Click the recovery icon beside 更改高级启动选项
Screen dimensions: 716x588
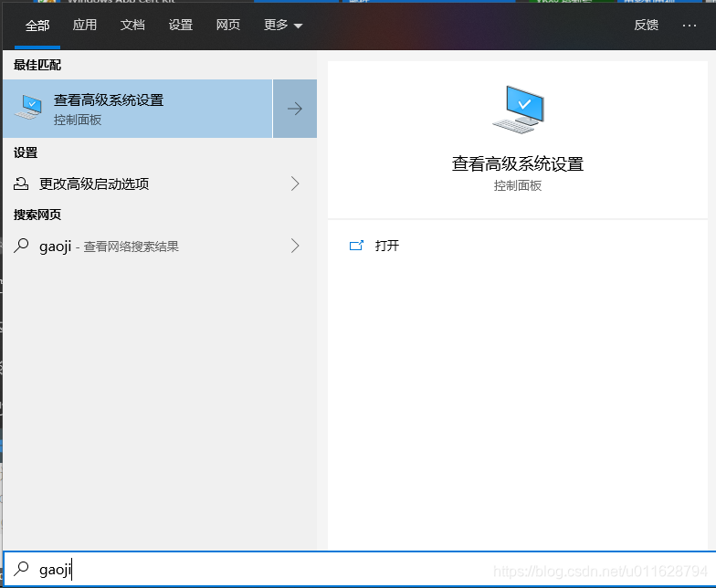pyautogui.click(x=21, y=184)
